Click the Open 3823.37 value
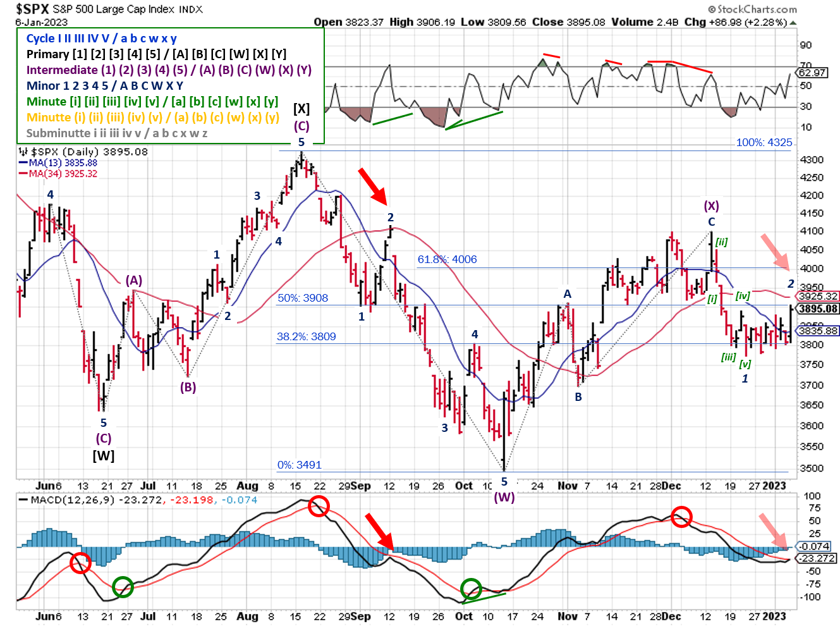840x626 pixels. pyautogui.click(x=348, y=22)
